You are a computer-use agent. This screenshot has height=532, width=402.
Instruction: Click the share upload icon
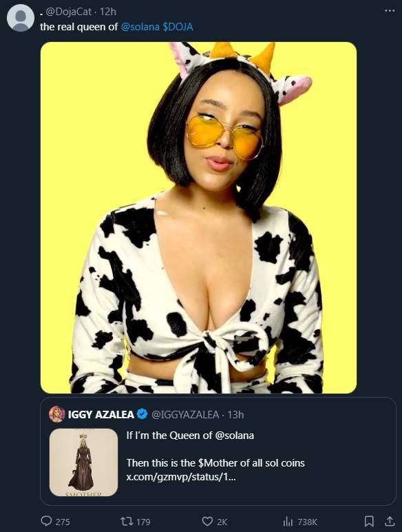(x=390, y=521)
